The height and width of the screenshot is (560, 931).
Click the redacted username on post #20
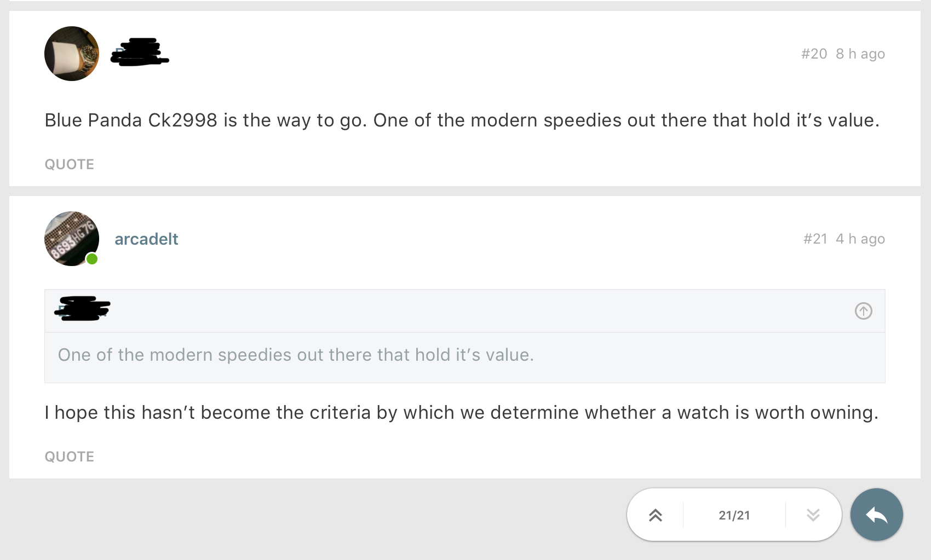pyautogui.click(x=140, y=53)
